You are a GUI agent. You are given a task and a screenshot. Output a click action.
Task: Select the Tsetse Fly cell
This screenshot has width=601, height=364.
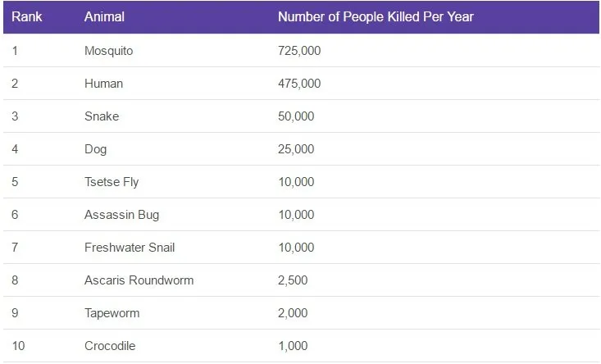pyautogui.click(x=112, y=182)
